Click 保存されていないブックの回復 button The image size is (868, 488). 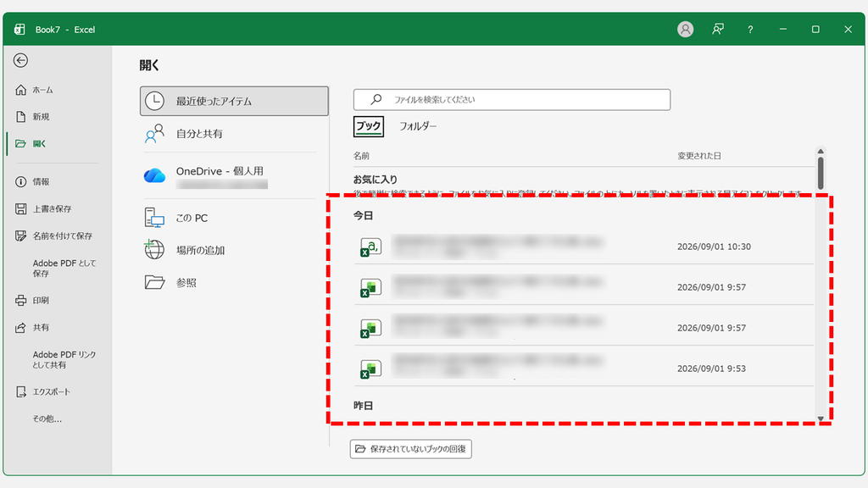[411, 449]
